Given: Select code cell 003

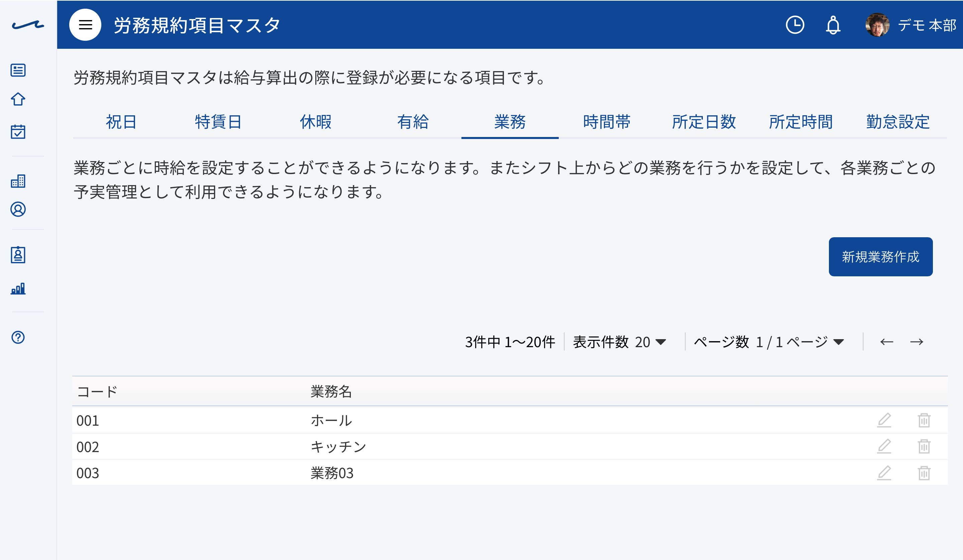Looking at the screenshot, I should tap(88, 473).
